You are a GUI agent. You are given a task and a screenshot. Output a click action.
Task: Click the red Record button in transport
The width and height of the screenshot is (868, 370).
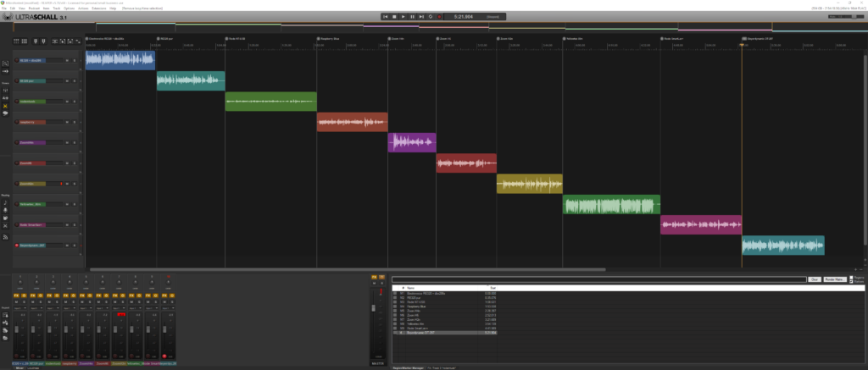[440, 17]
